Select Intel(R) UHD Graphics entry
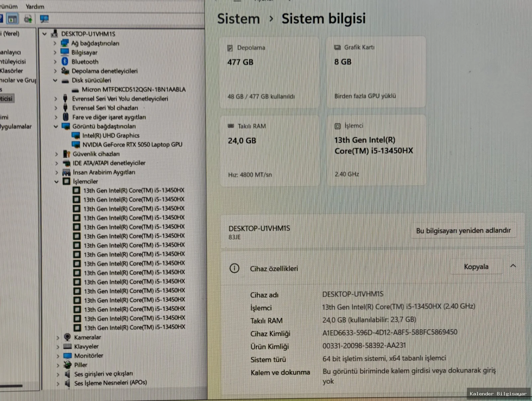 click(x=111, y=135)
